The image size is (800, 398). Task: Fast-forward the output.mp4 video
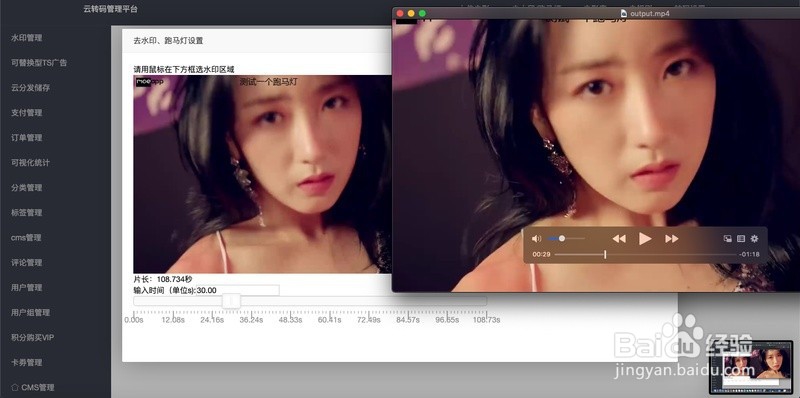coord(671,239)
